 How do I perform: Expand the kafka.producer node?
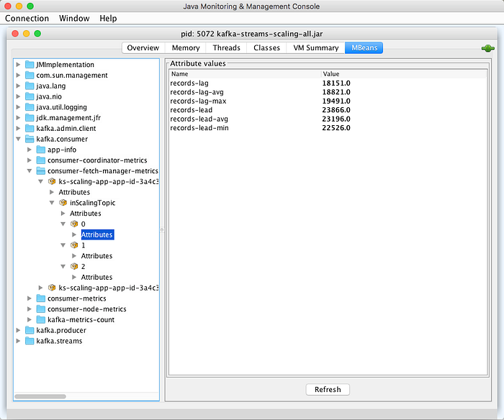pyautogui.click(x=18, y=330)
